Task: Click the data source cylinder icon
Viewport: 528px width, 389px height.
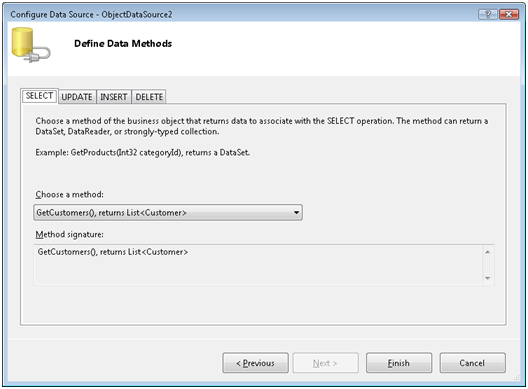Action: [x=31, y=45]
